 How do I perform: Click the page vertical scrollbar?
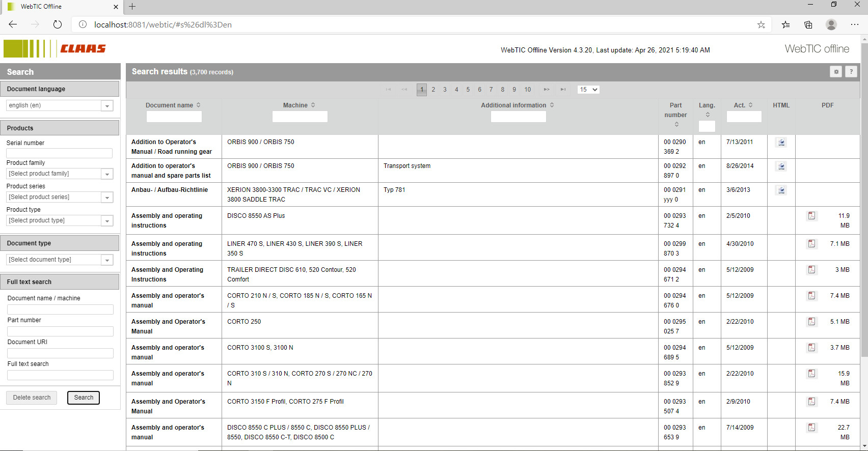pyautogui.click(x=864, y=200)
